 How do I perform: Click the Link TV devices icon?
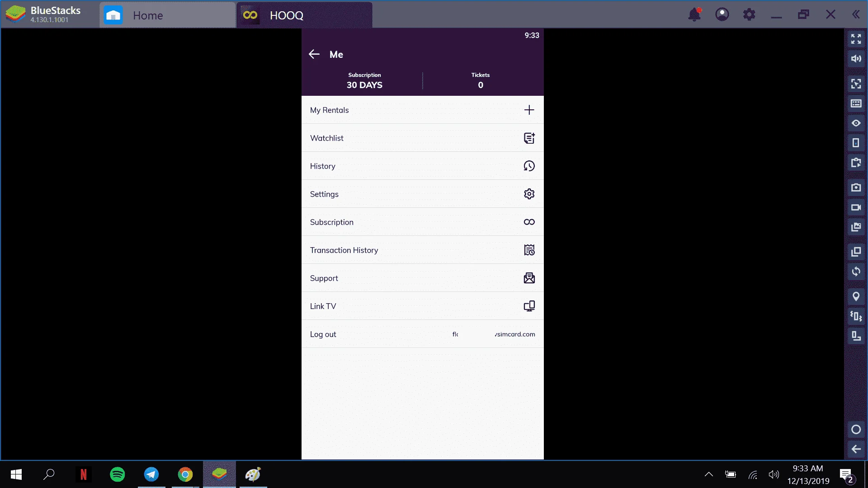(529, 306)
